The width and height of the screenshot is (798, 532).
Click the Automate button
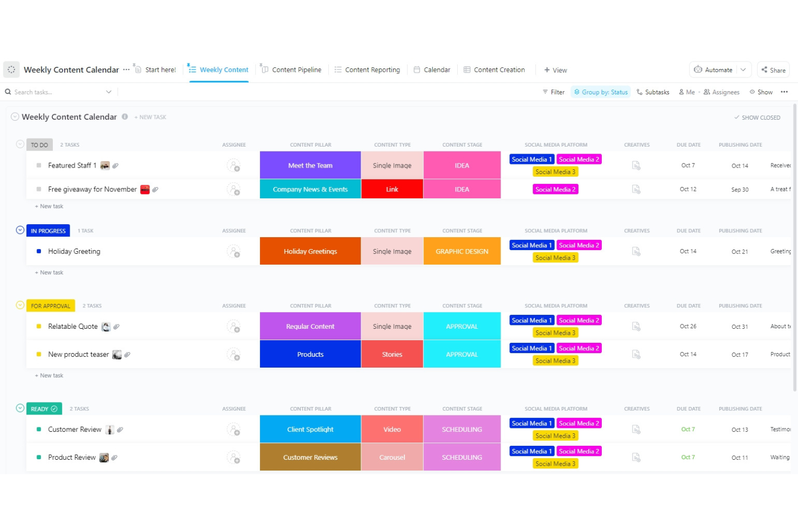point(713,70)
